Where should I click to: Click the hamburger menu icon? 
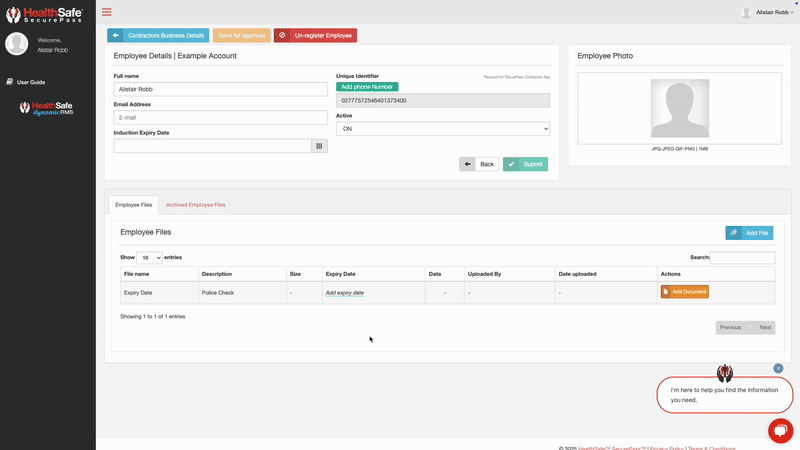point(107,12)
